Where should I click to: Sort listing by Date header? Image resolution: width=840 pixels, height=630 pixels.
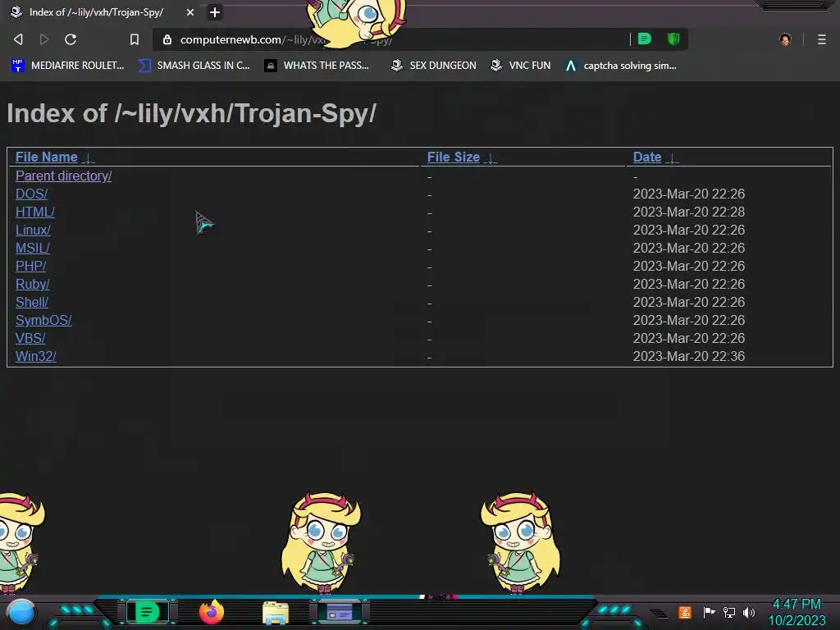click(x=647, y=157)
